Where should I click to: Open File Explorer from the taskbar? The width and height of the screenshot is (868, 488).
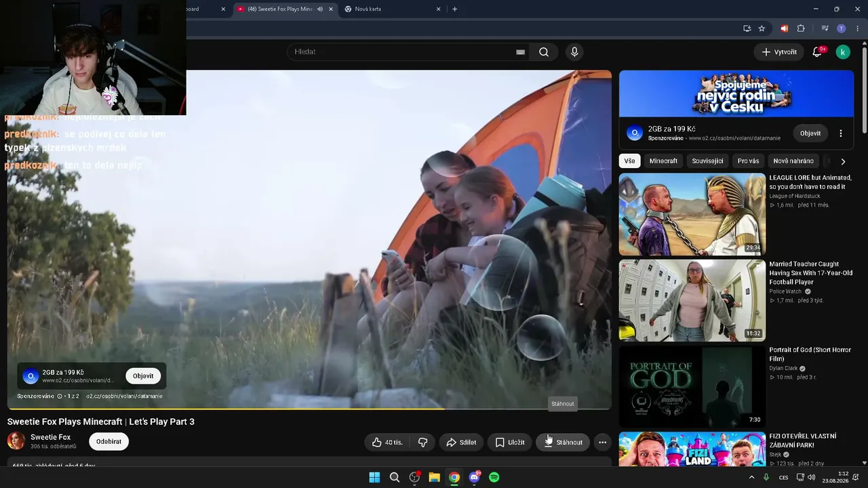[x=434, y=477]
